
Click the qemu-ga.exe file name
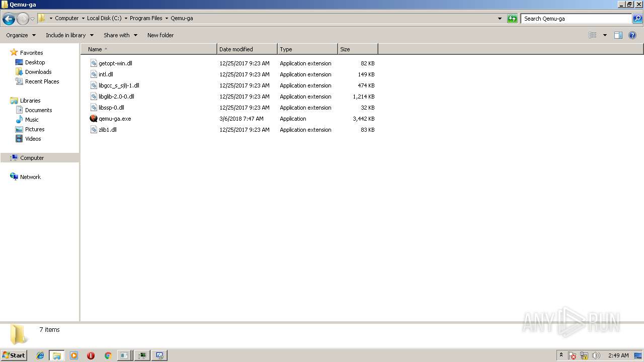115,119
